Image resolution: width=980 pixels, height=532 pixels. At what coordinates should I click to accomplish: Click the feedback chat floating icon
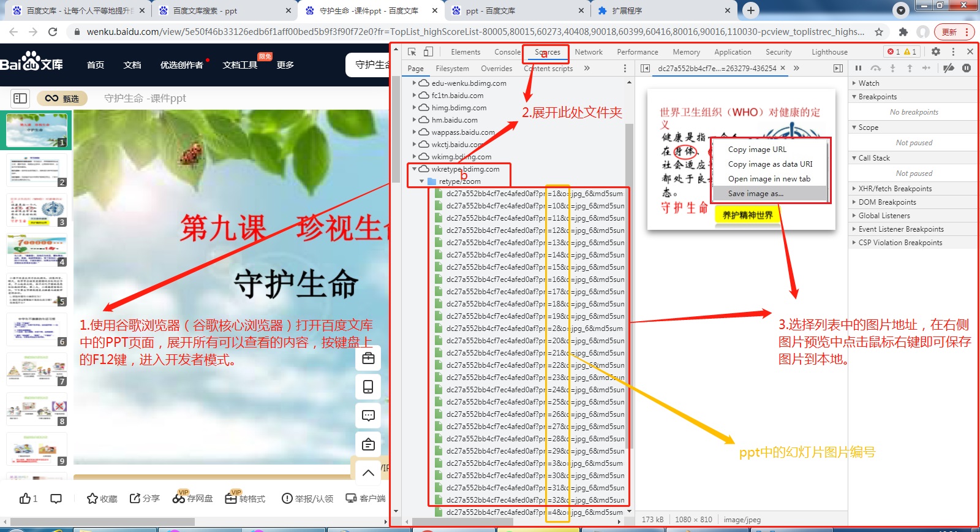pyautogui.click(x=368, y=416)
